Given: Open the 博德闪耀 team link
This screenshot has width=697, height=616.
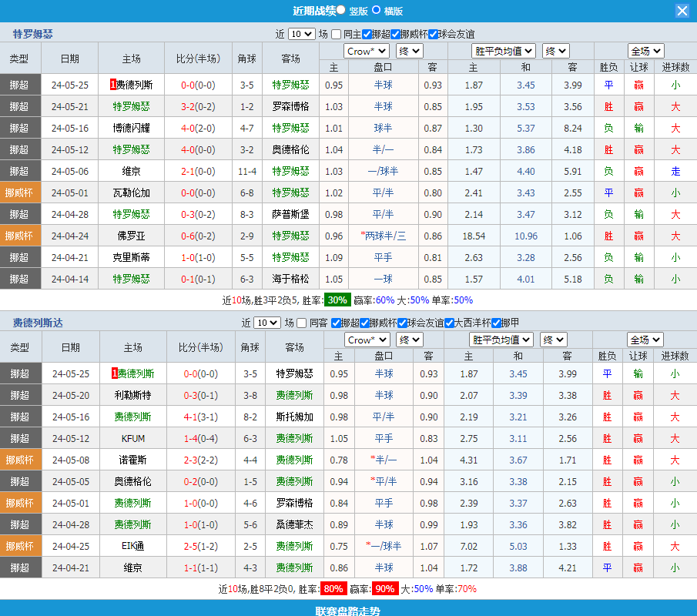Looking at the screenshot, I should coord(132,128).
